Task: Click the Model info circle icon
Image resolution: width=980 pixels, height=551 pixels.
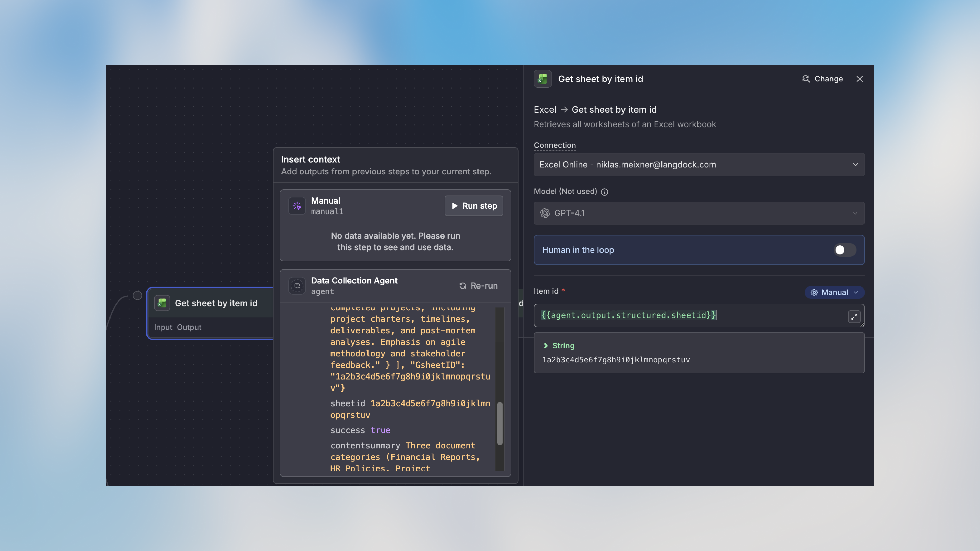Action: [x=605, y=192]
